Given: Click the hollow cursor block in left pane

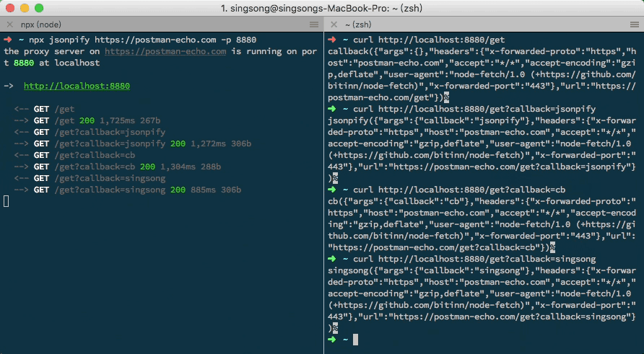Looking at the screenshot, I should coord(6,201).
